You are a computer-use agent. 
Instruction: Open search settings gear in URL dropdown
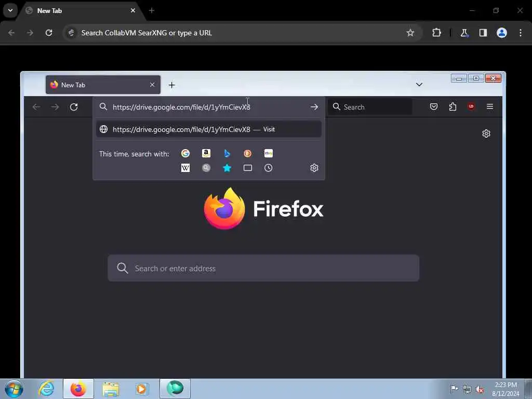coord(314,168)
